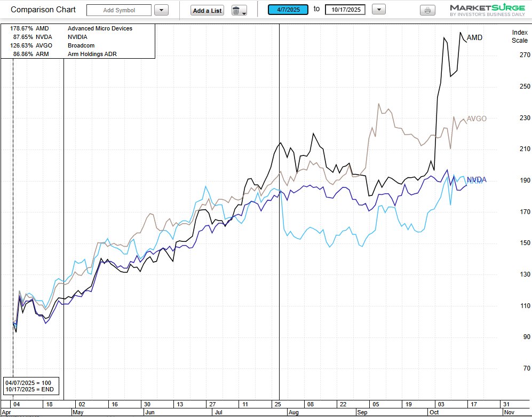This screenshot has width=532, height=417.
Task: Click the Sep month label
Action: point(362,412)
